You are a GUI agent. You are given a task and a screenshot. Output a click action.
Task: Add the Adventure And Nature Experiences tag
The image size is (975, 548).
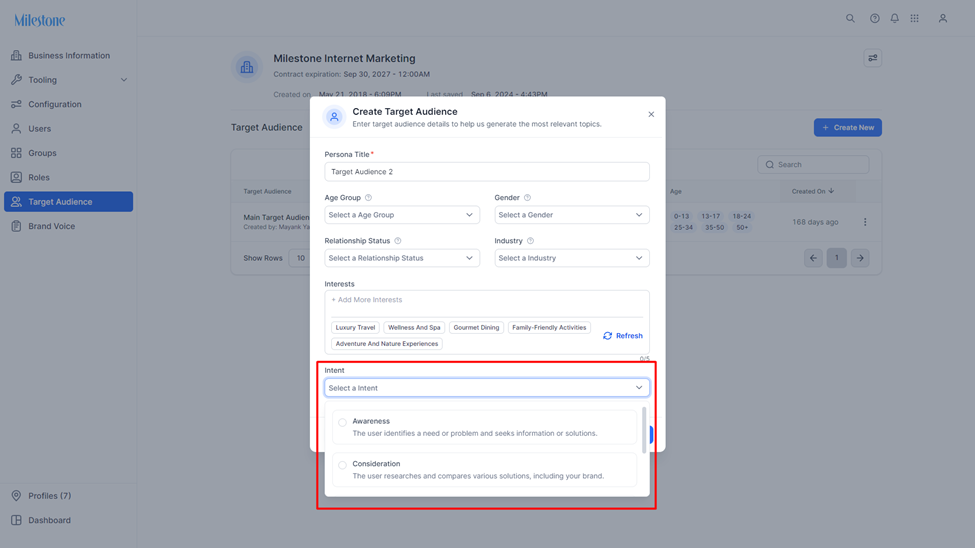click(x=387, y=344)
